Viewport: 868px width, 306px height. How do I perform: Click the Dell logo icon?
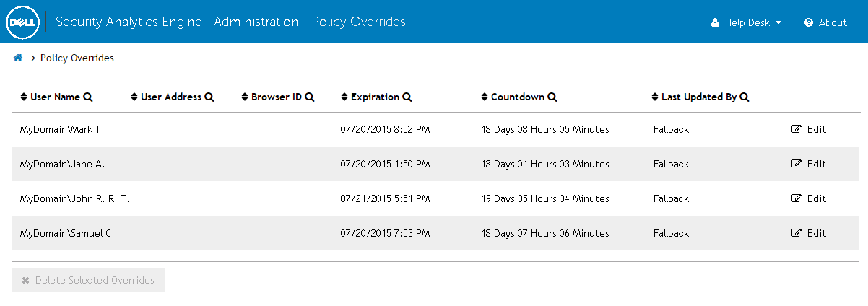tap(22, 22)
